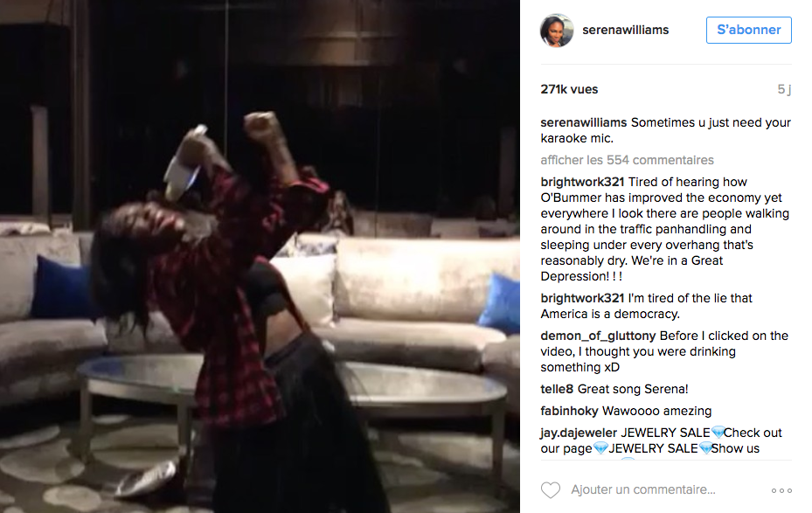
Task: Expand afficher les 554 commentaires
Action: [627, 160]
